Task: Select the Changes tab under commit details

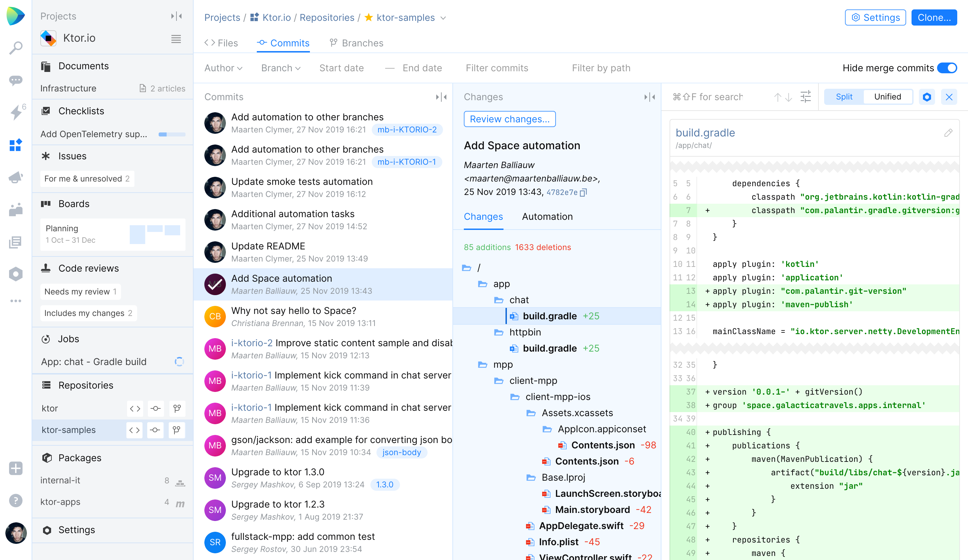Action: click(483, 216)
